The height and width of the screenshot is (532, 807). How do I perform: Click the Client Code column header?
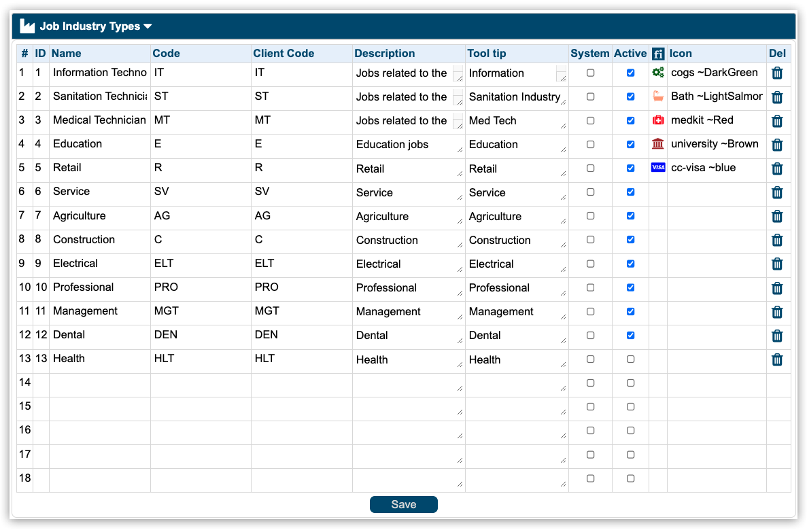[x=284, y=54]
